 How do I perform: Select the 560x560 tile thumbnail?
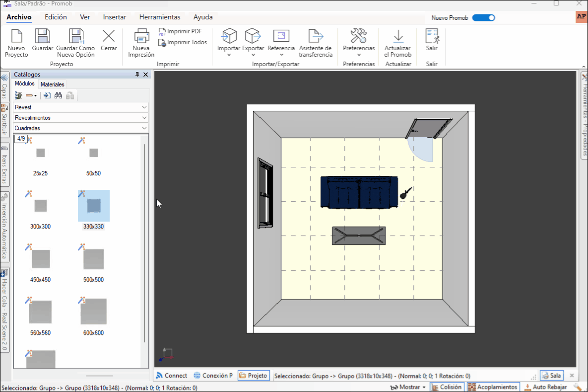(x=41, y=312)
